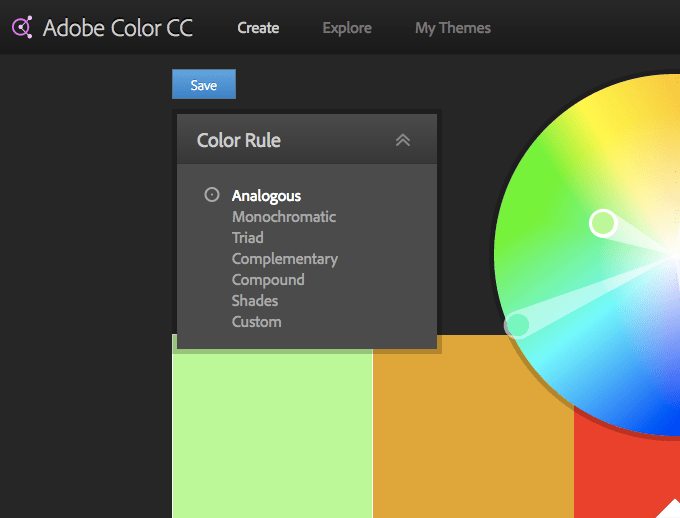Pick the Complementary color rule
This screenshot has height=518, width=680.
click(285, 259)
